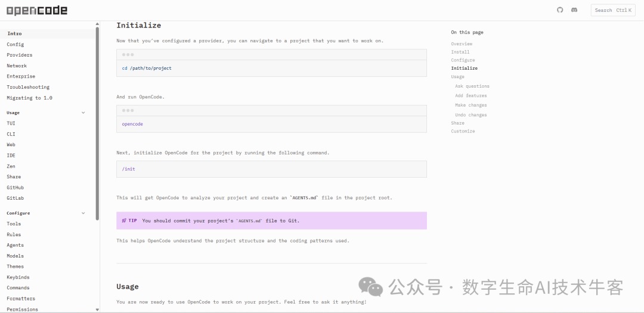Open the Web sidebar page

pyautogui.click(x=11, y=145)
